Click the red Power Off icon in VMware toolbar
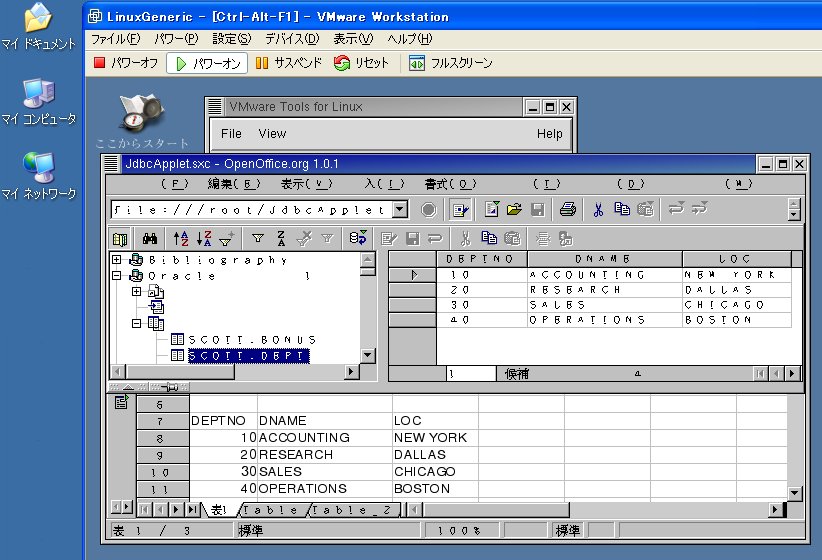The width and height of the screenshot is (822, 560). point(99,63)
